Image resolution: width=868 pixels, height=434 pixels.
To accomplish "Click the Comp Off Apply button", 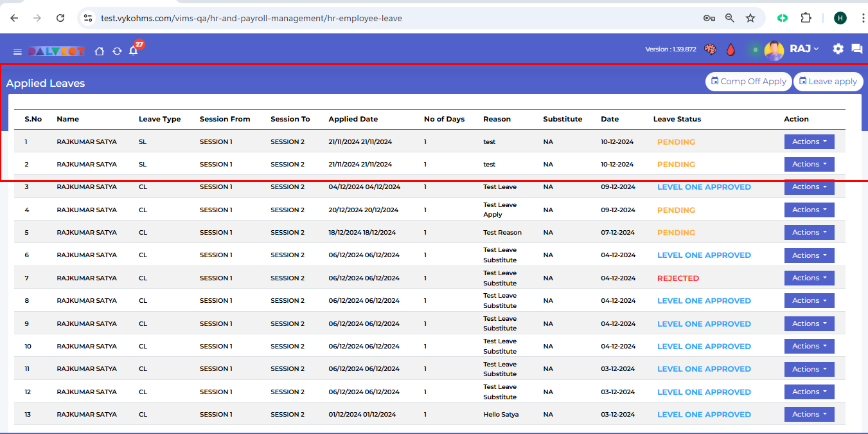I will [x=748, y=82].
